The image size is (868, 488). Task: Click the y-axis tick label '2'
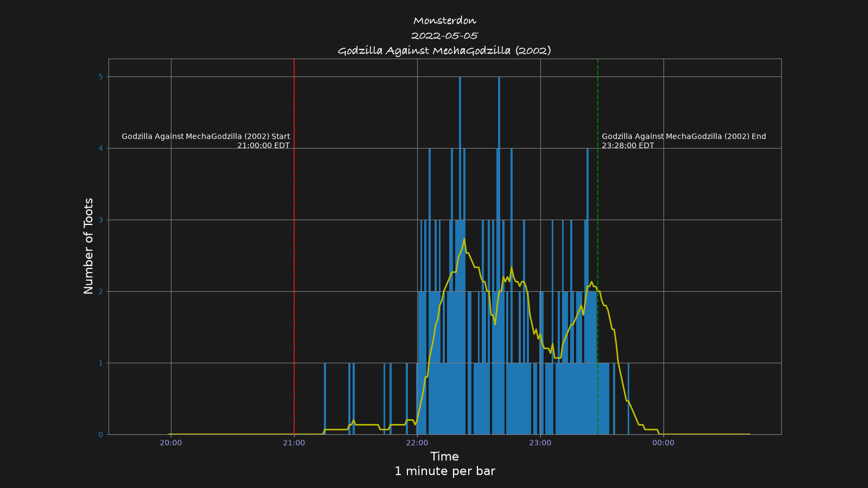(x=100, y=292)
